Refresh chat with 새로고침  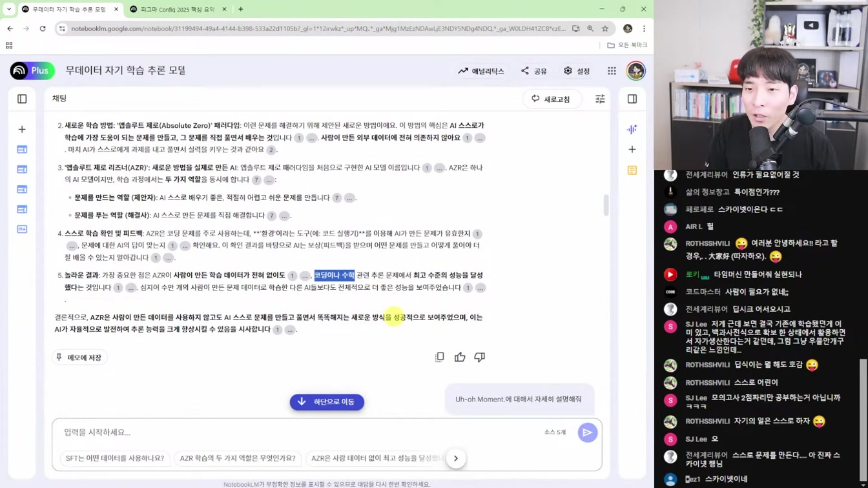pyautogui.click(x=551, y=99)
